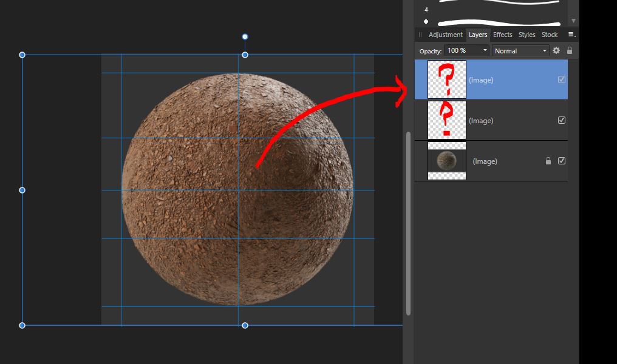Disable the locked bottom layer's visibility checkbox
Screen dimensions: 617x364
(x=561, y=161)
